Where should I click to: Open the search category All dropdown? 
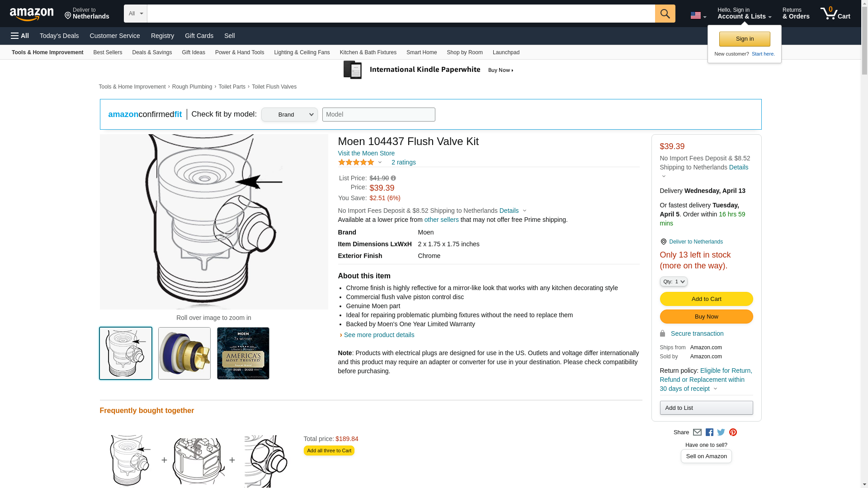(x=135, y=14)
